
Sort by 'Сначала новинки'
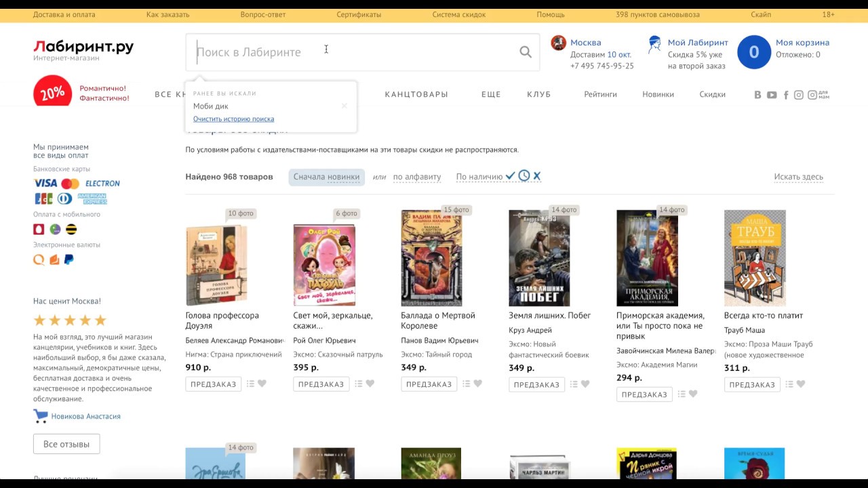pyautogui.click(x=327, y=177)
